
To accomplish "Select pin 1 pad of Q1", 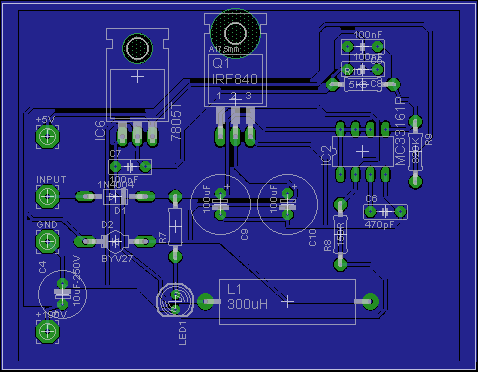I will (220, 136).
